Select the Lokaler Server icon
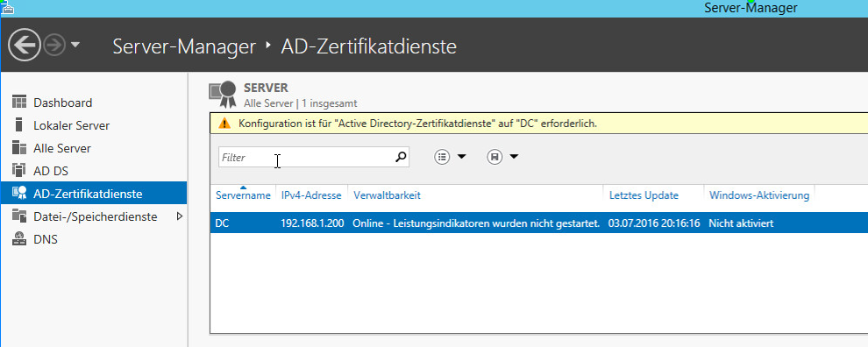Image resolution: width=868 pixels, height=347 pixels. click(x=19, y=125)
